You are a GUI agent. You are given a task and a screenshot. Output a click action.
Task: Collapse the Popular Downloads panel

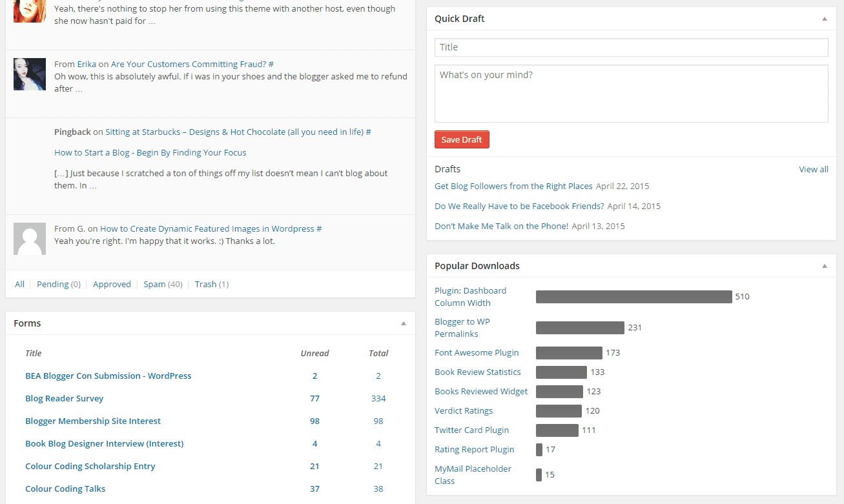coord(824,266)
